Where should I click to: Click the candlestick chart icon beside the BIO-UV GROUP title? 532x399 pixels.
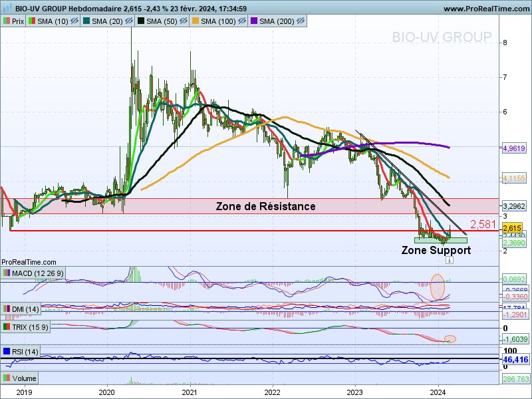(7, 7)
